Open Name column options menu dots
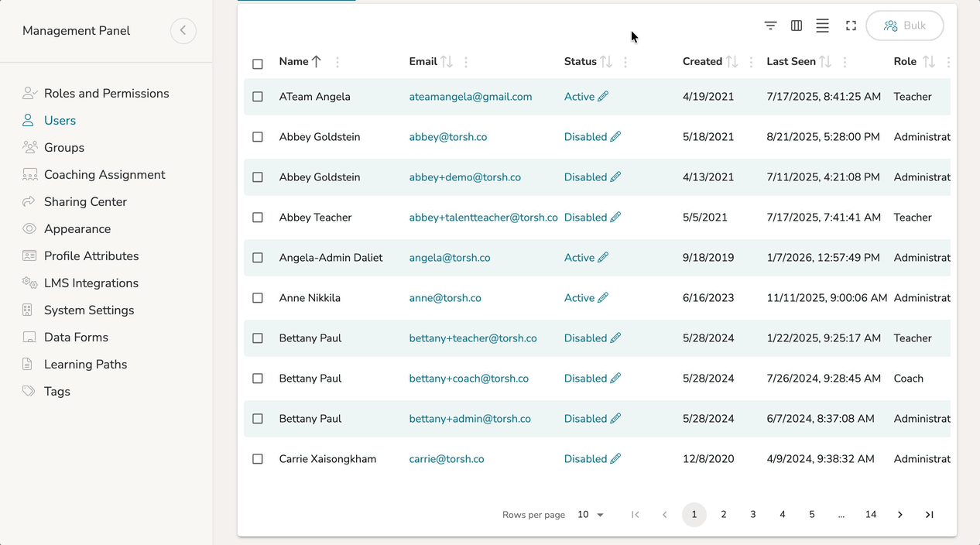Viewport: 980px width, 545px height. click(x=338, y=62)
